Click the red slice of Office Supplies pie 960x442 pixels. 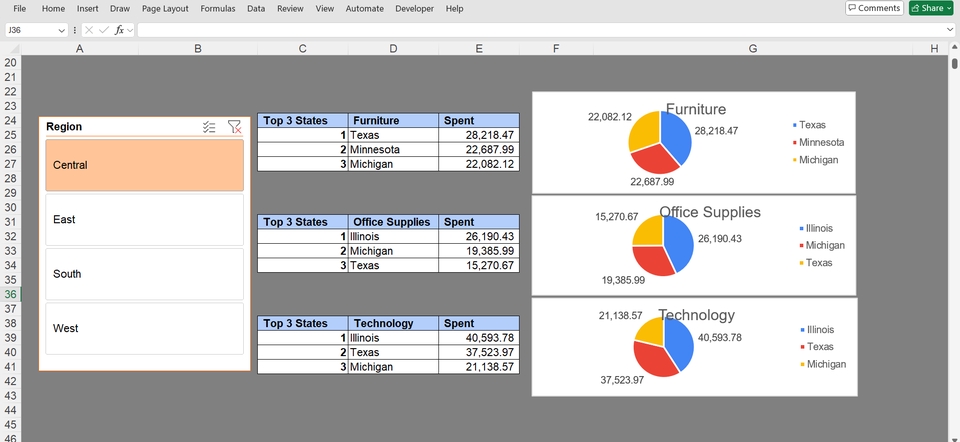652,260
